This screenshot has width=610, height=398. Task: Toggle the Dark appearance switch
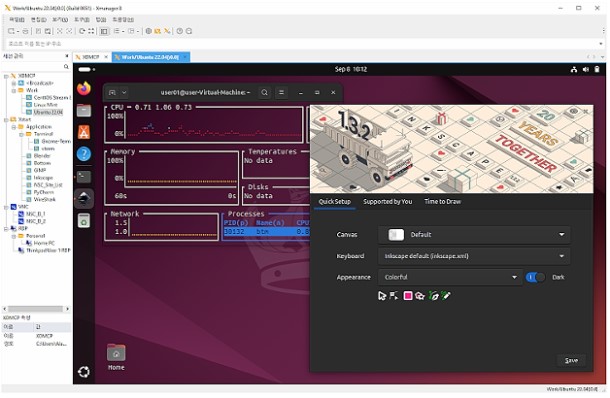coord(535,277)
